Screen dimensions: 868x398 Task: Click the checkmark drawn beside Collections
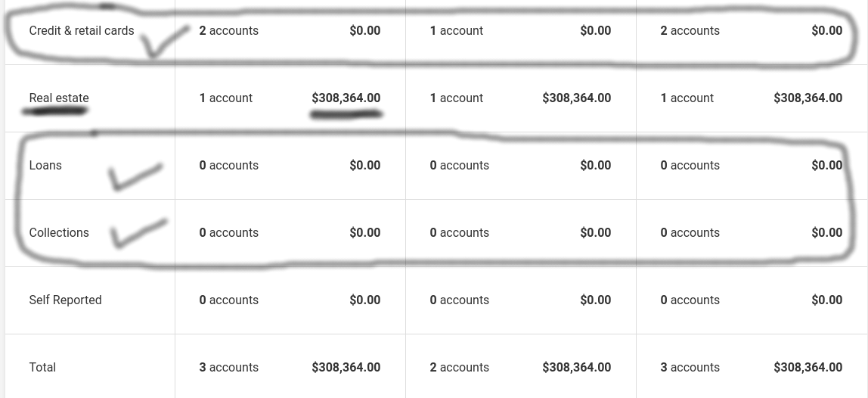point(138,233)
